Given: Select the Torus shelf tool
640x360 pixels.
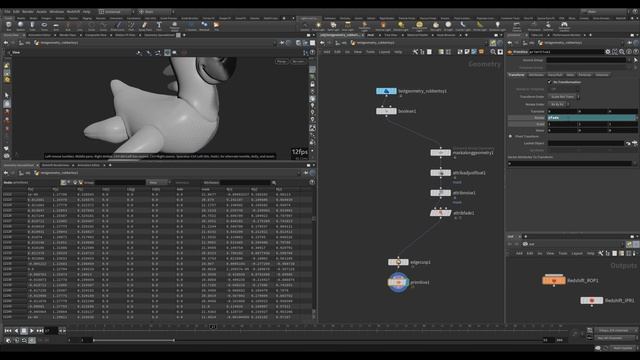Looking at the screenshot, I should click(44, 26).
